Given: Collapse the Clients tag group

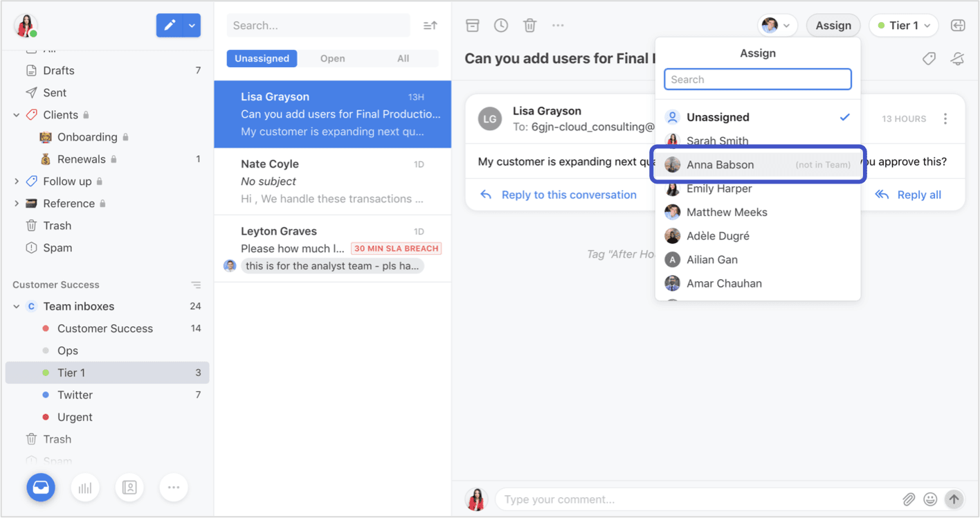Looking at the screenshot, I should [x=17, y=115].
